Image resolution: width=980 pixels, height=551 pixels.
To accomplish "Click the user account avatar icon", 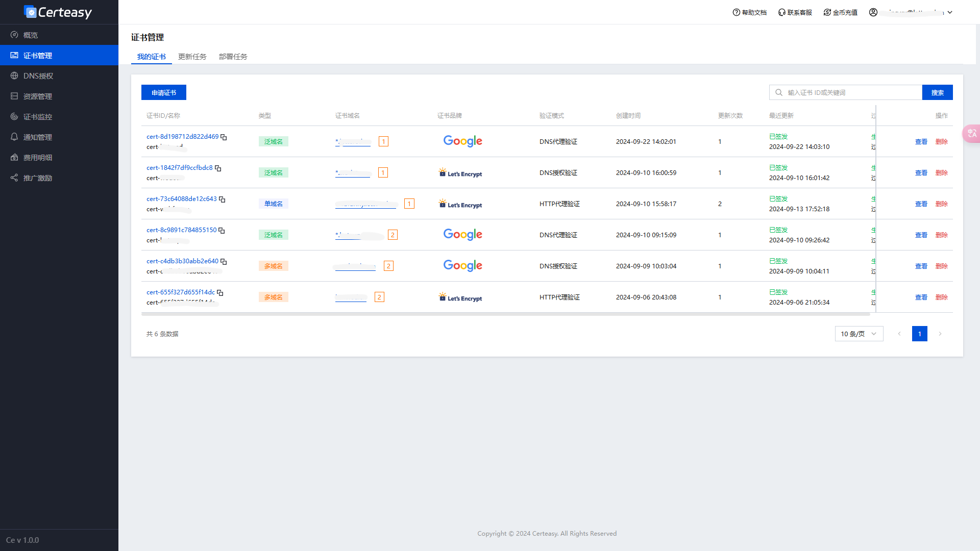I will [x=873, y=12].
